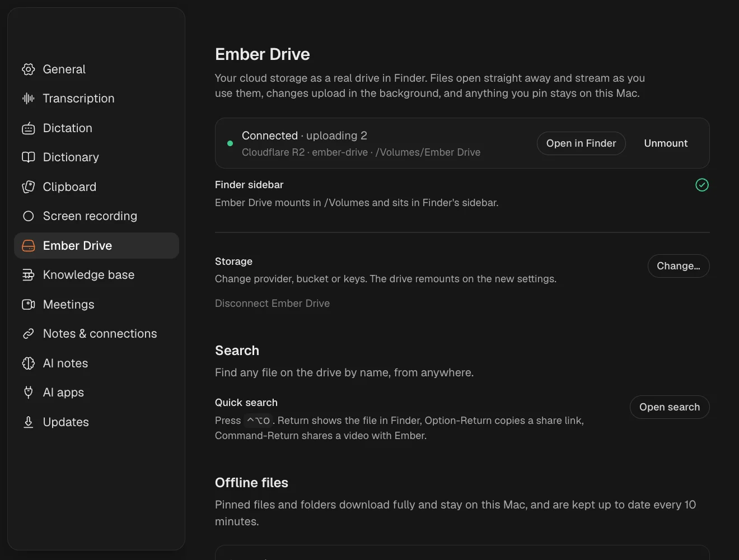The width and height of the screenshot is (739, 560).
Task: Open Knowledge base settings
Action: (x=96, y=275)
